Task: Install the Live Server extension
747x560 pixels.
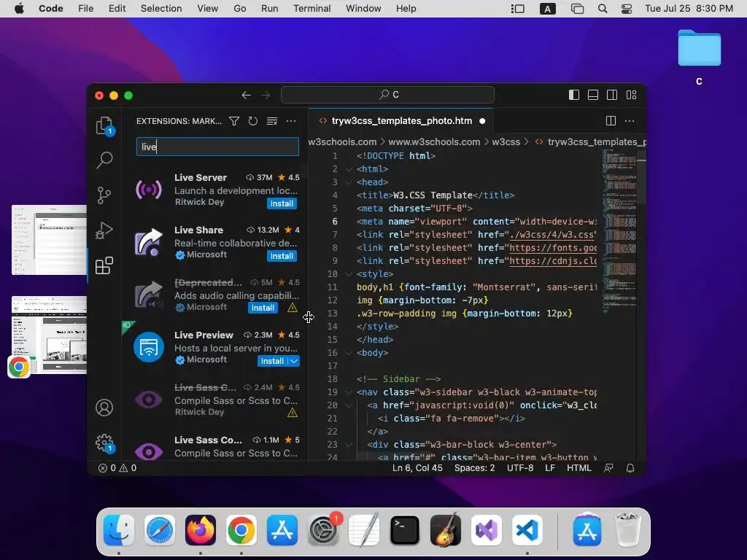Action: 282,204
